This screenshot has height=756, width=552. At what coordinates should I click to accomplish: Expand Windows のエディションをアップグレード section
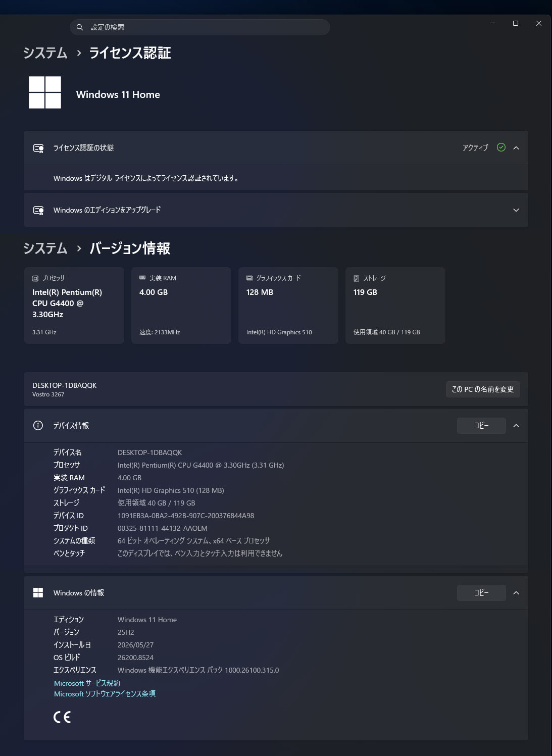tap(516, 210)
